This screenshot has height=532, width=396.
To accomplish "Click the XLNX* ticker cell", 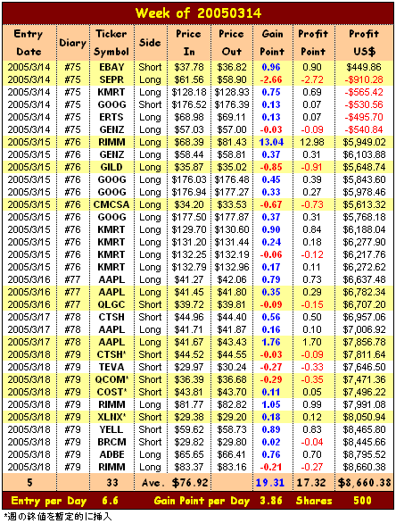I will (111, 417).
